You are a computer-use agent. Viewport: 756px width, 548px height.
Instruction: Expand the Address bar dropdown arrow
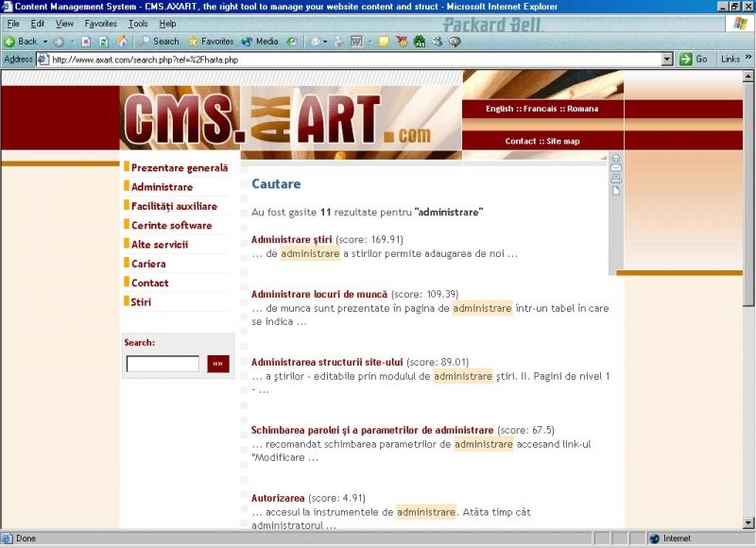667,59
